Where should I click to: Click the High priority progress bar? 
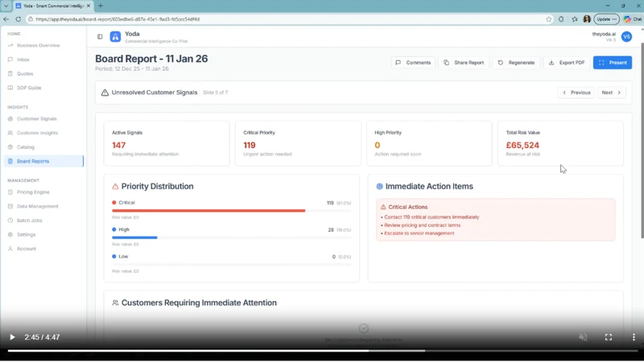pyautogui.click(x=231, y=237)
